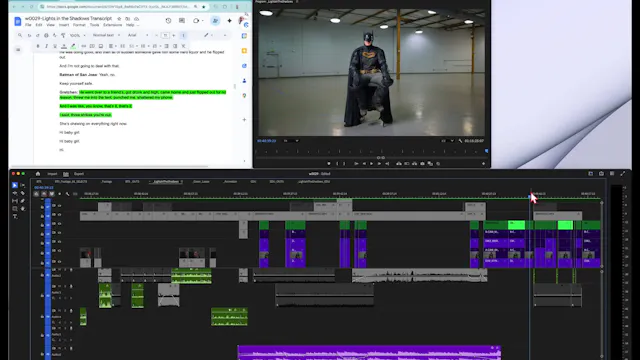This screenshot has height=360, width=640.
Task: Open editing mode pencil dropdown in Docs
Action: (x=209, y=36)
